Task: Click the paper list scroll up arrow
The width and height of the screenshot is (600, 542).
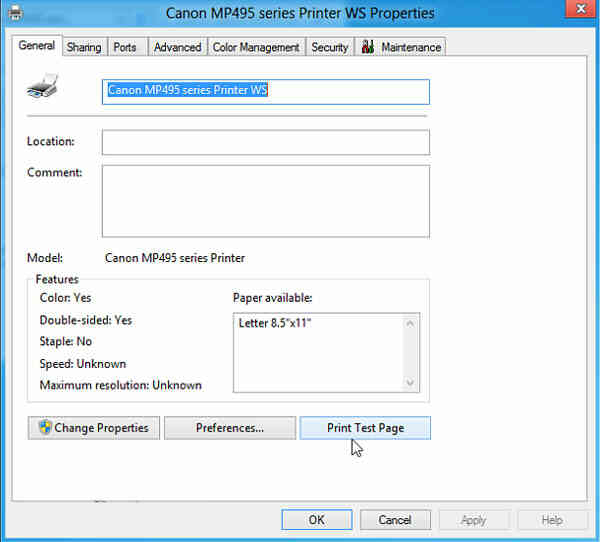Action: [410, 324]
